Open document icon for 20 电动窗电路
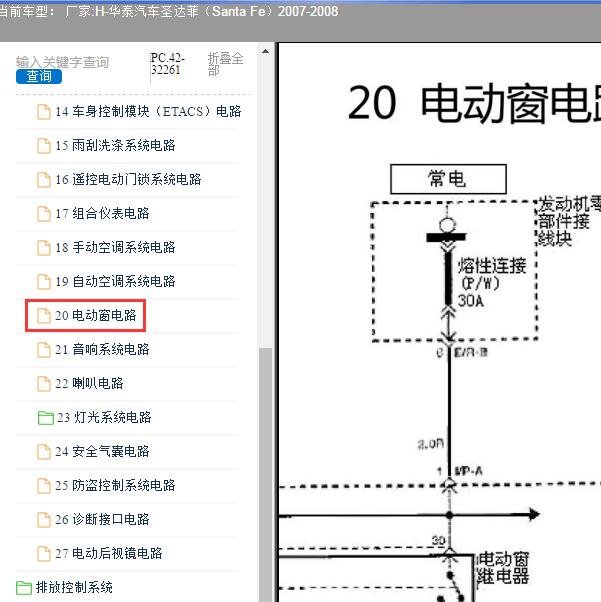The height and width of the screenshot is (602, 601). click(x=44, y=316)
